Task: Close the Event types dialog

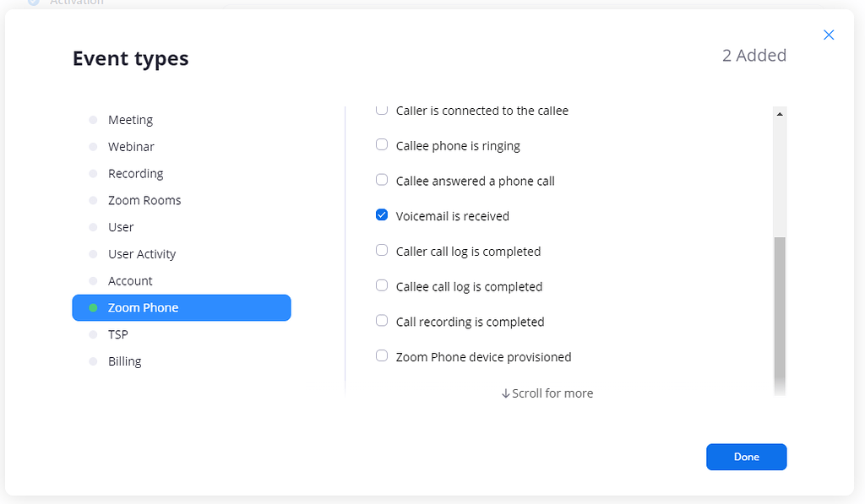Action: click(829, 35)
